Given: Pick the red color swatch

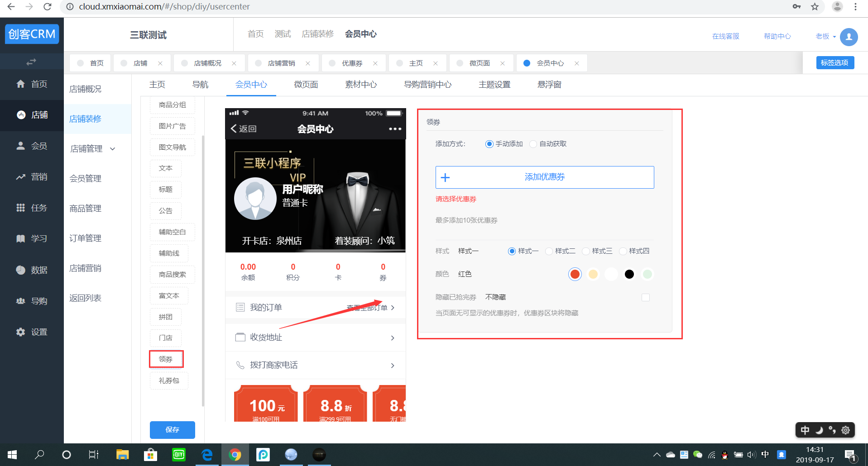Looking at the screenshot, I should point(575,274).
